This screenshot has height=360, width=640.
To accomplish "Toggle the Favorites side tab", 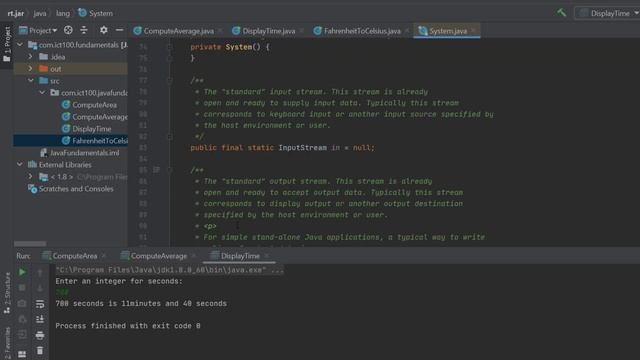I will pos(7,343).
